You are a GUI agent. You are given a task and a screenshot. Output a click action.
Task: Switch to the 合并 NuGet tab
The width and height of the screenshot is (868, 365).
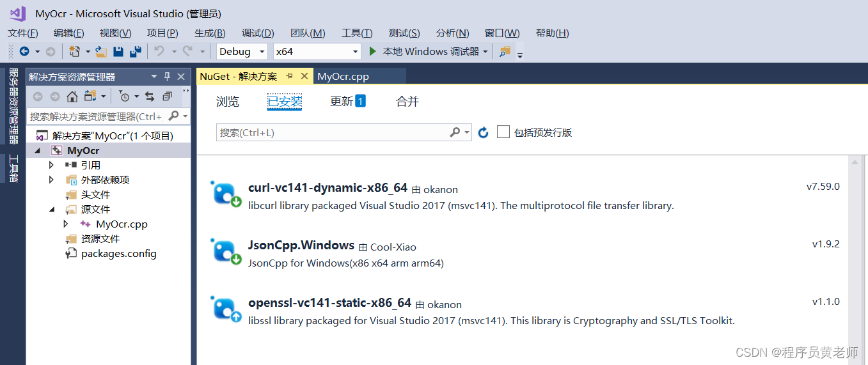tap(407, 101)
